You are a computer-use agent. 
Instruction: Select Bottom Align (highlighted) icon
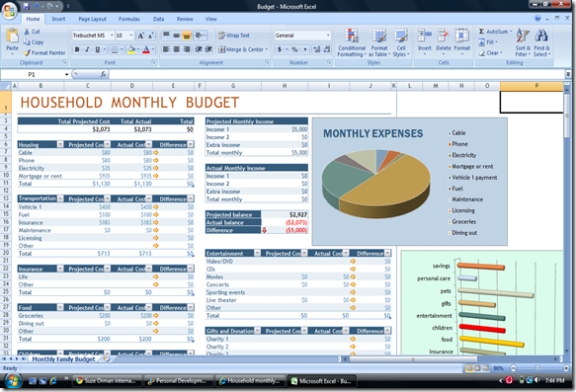pyautogui.click(x=187, y=36)
